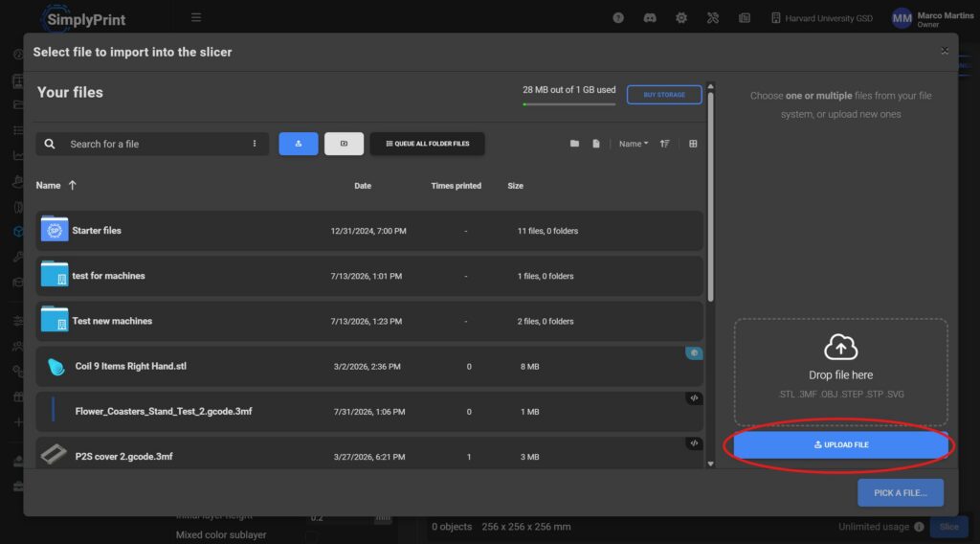This screenshot has width=980, height=544.
Task: Select Flower_Coasters_Stand_Test_2.gcode.3mf file
Action: pyautogui.click(x=369, y=412)
